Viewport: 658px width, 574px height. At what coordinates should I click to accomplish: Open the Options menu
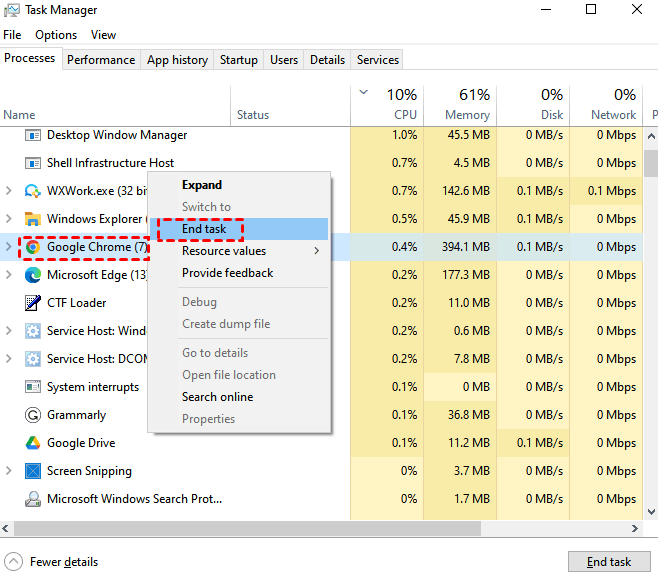pyautogui.click(x=56, y=35)
